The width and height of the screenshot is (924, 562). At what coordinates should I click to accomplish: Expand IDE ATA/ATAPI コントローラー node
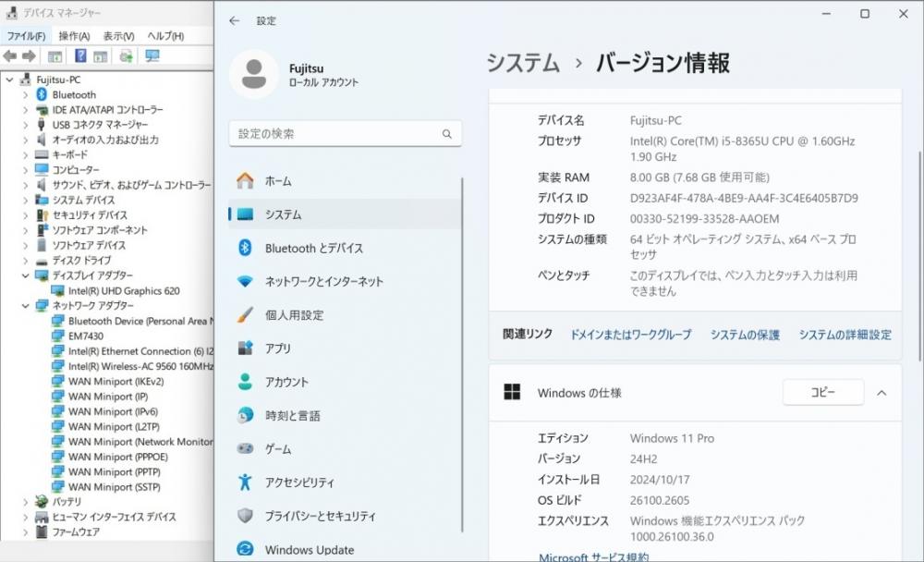[x=25, y=110]
